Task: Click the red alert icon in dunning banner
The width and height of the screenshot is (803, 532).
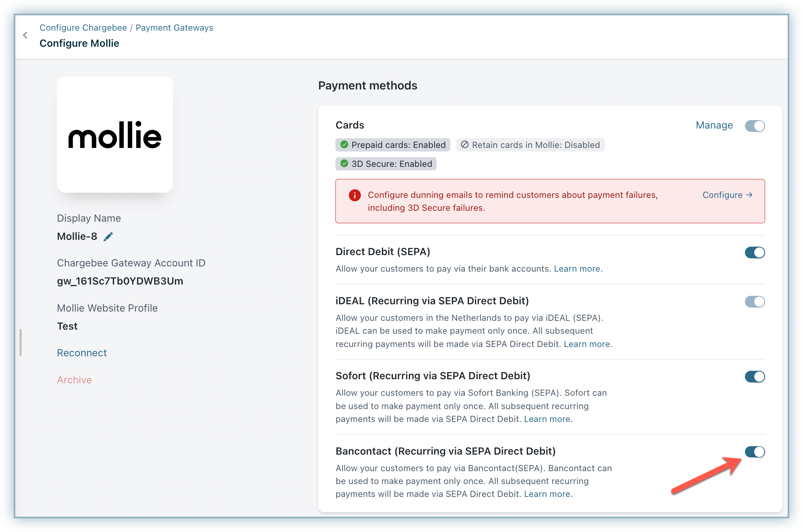Action: 355,195
